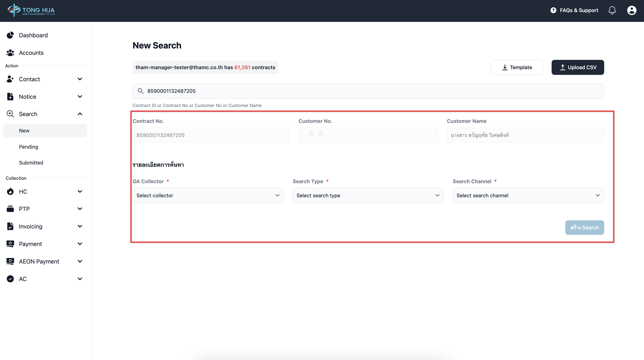Click the notification bell icon
Viewport: 644px width, 360px height.
(612, 10)
